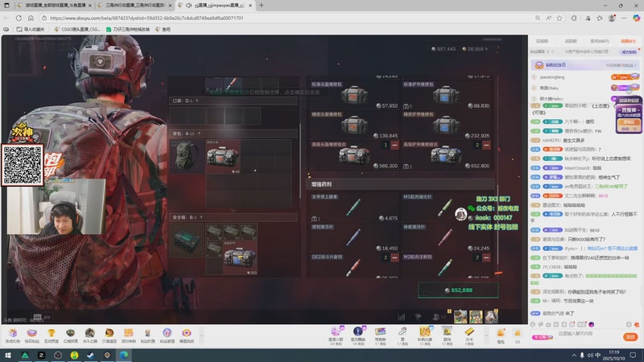Select the 88,830 armor repair kit
This screenshot has height=362, width=644.
click(447, 95)
